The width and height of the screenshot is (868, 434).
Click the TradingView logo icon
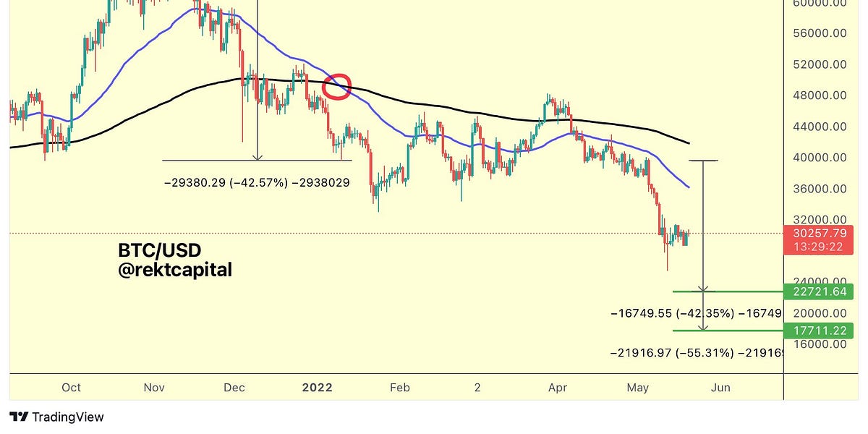click(x=19, y=417)
